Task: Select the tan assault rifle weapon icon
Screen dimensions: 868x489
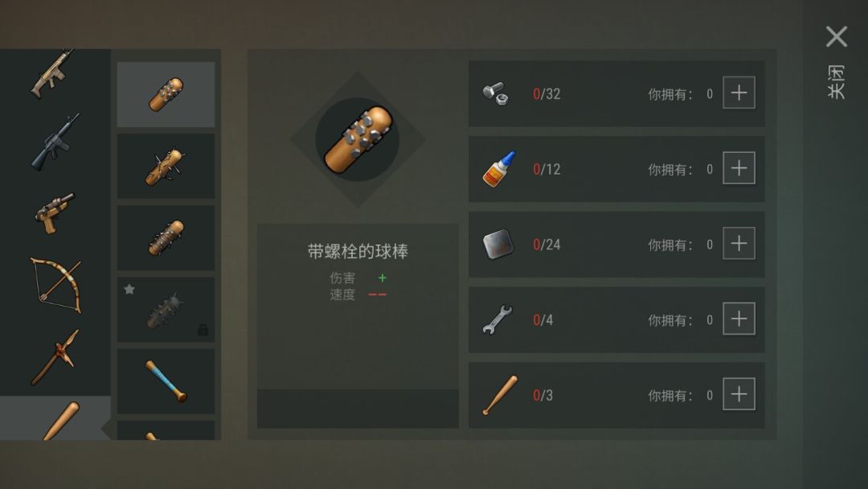Action: tap(52, 74)
